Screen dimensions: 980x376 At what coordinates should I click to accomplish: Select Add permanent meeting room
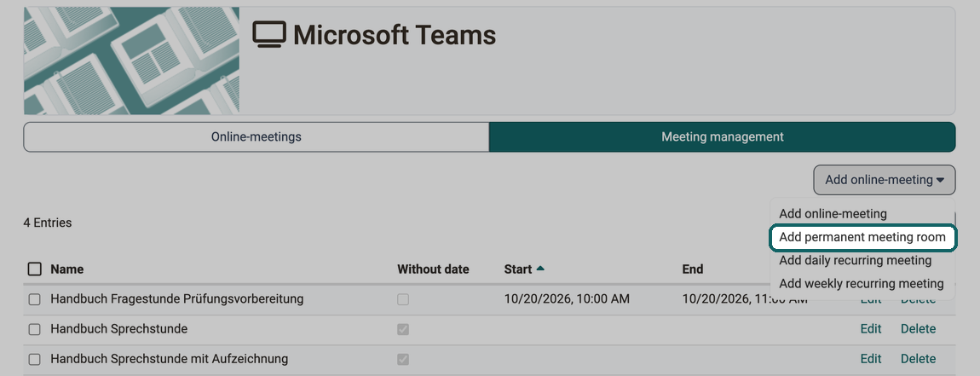tap(862, 238)
